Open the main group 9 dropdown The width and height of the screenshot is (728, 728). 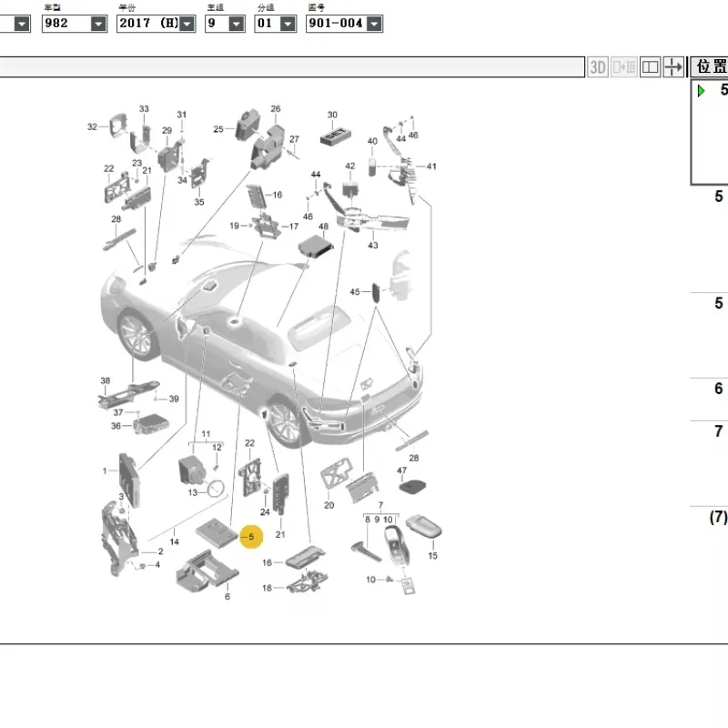[237, 24]
